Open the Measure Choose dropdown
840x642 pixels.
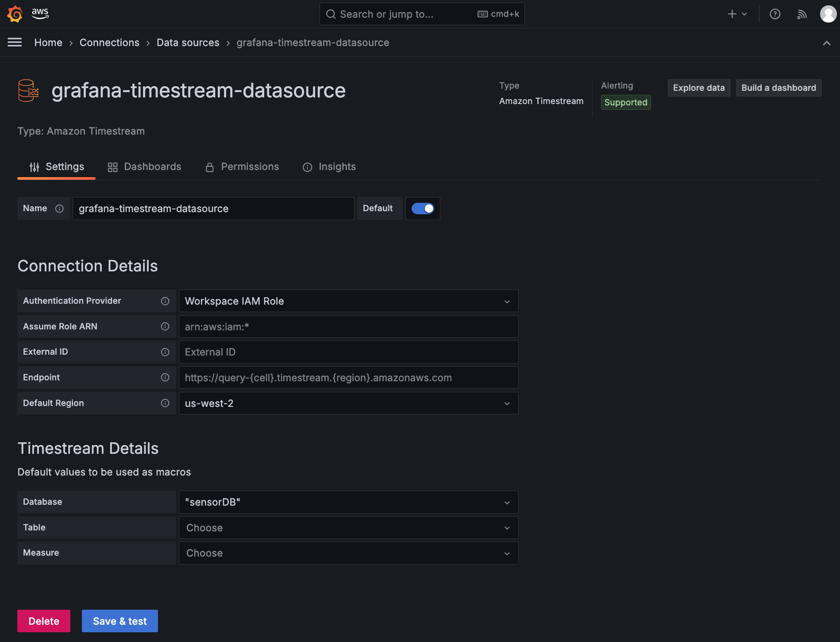pos(348,553)
